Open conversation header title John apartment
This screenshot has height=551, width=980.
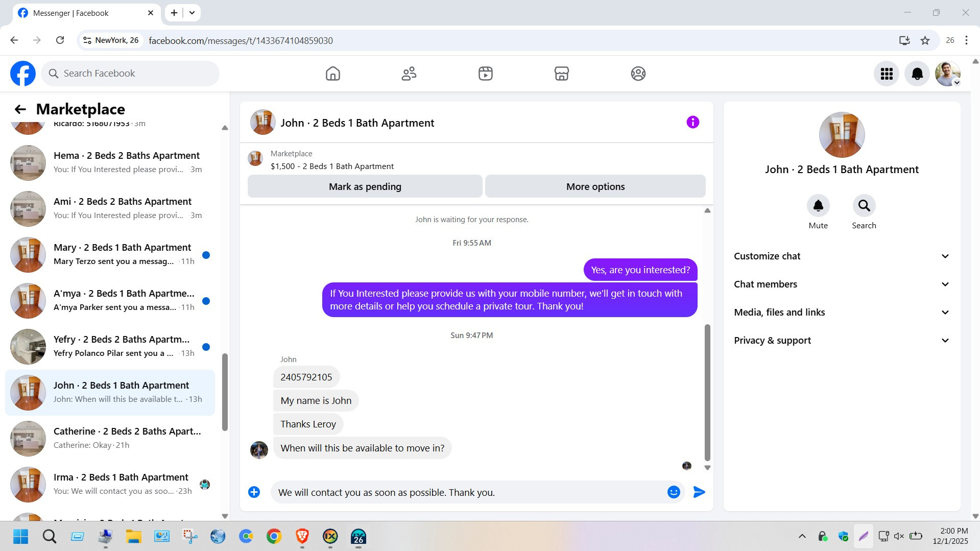pos(357,123)
